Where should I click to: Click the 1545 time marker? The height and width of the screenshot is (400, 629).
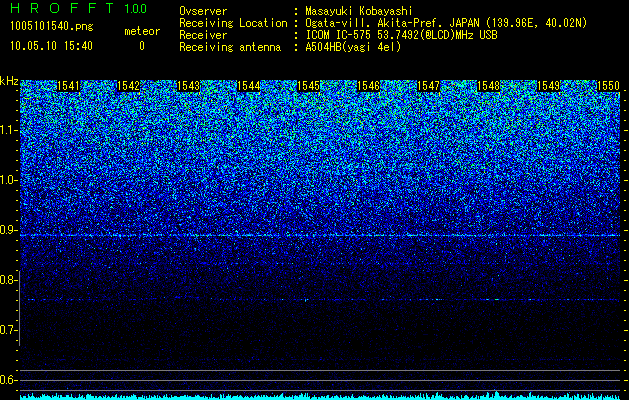[x=308, y=86]
